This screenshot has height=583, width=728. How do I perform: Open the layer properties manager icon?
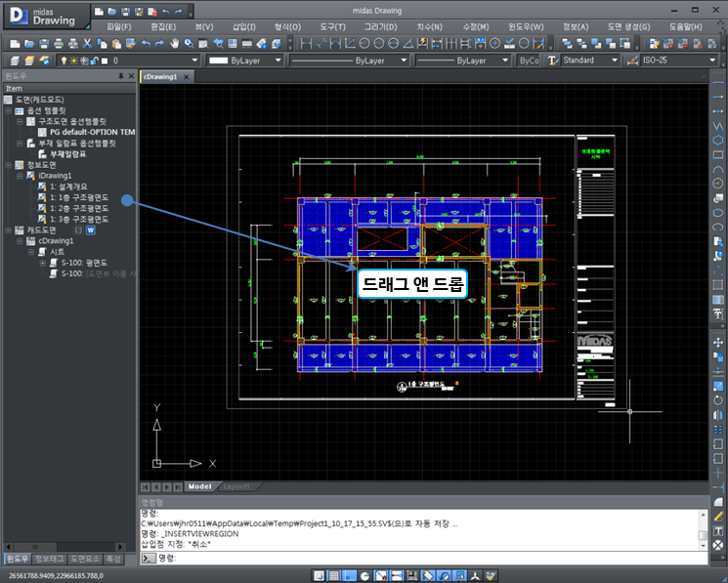click(15, 61)
